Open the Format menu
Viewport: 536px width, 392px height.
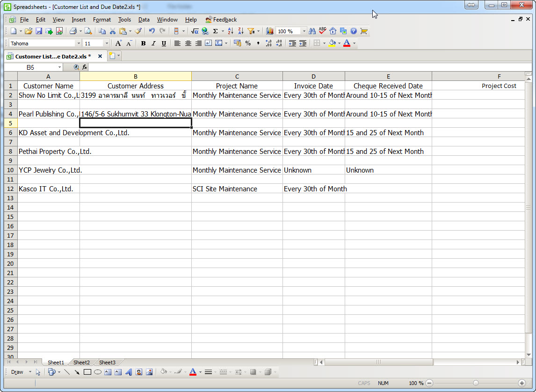tap(102, 20)
